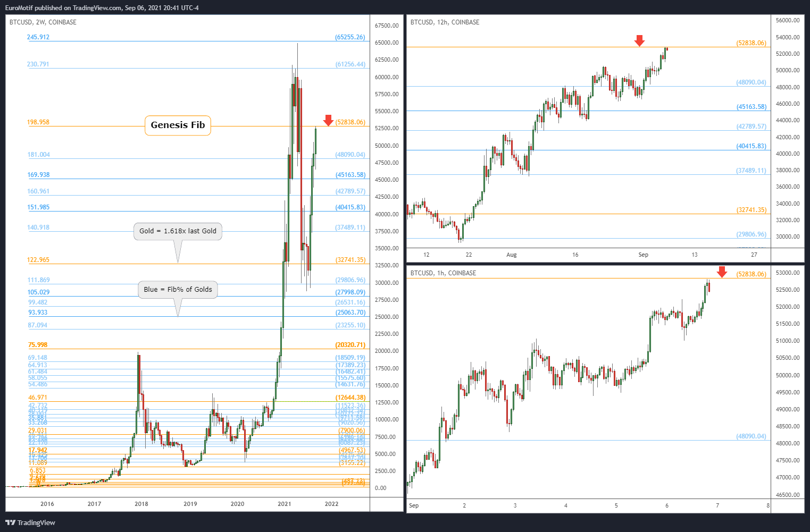Image resolution: width=810 pixels, height=532 pixels.
Task: Click the (27998.09) price label
Action: [350, 292]
